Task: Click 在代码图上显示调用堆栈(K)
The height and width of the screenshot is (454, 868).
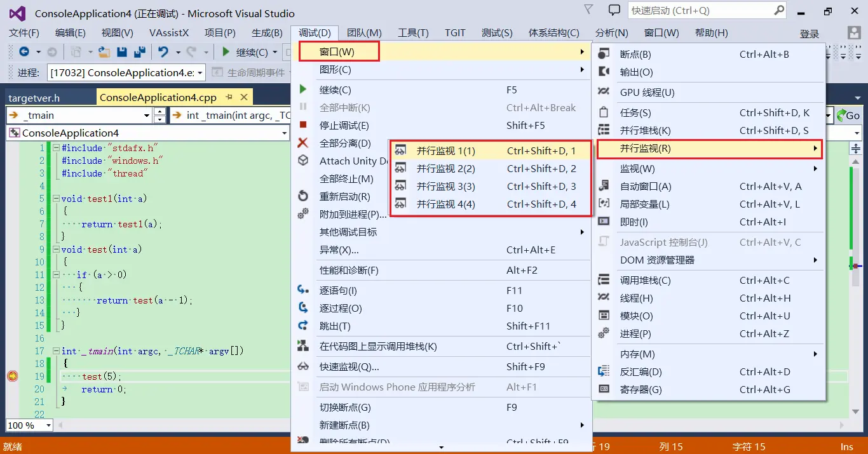Action: [x=441, y=347]
